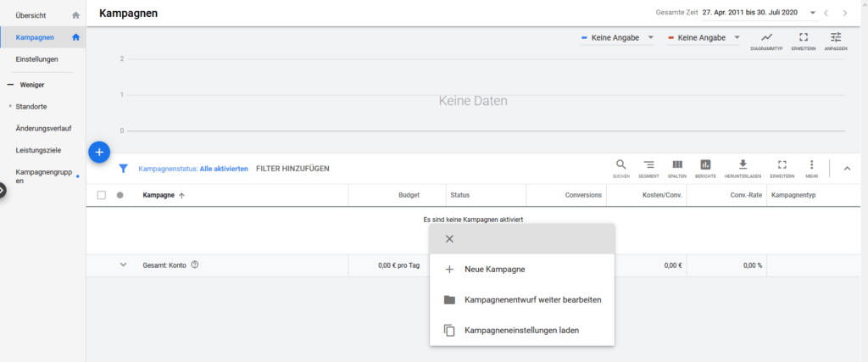Open the date range dropdown

pos(813,13)
